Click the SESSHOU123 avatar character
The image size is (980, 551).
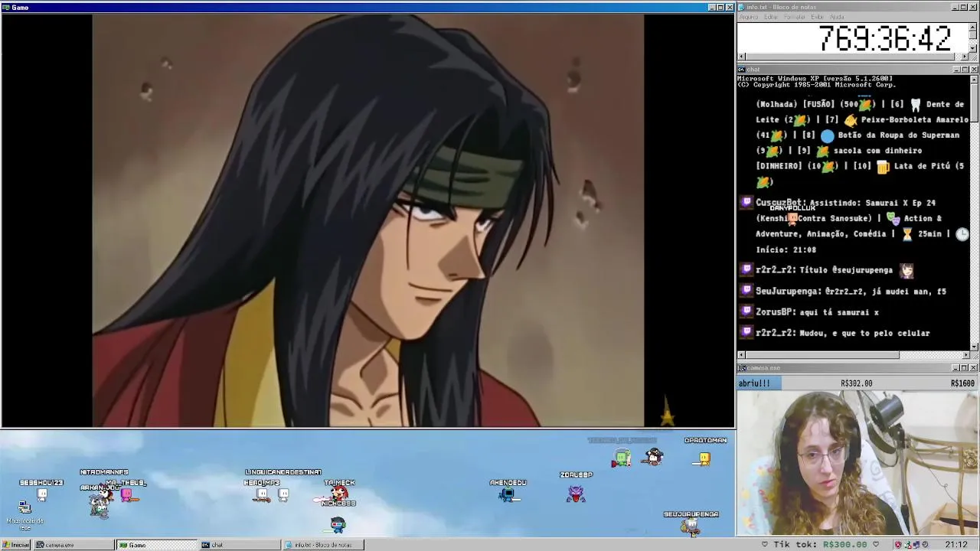point(41,494)
